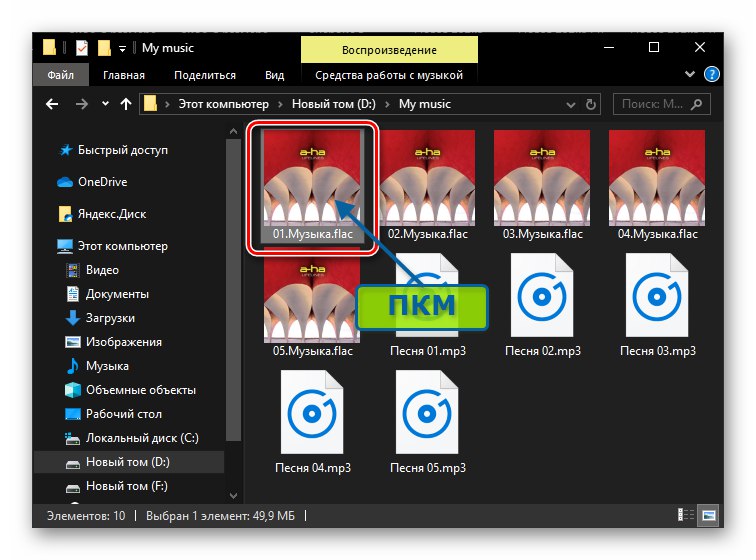Viewport: 756px width, 560px height.
Task: Open the Help question mark icon
Action: pos(711,74)
